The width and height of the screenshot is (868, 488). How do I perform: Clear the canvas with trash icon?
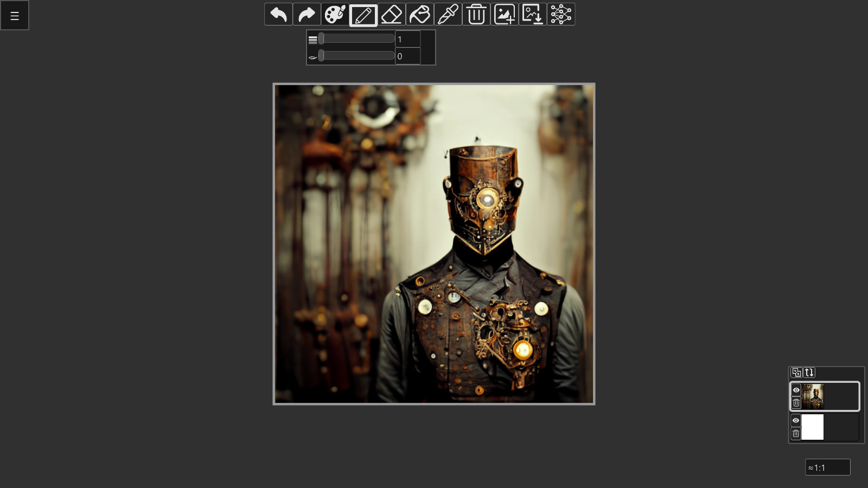(x=476, y=14)
